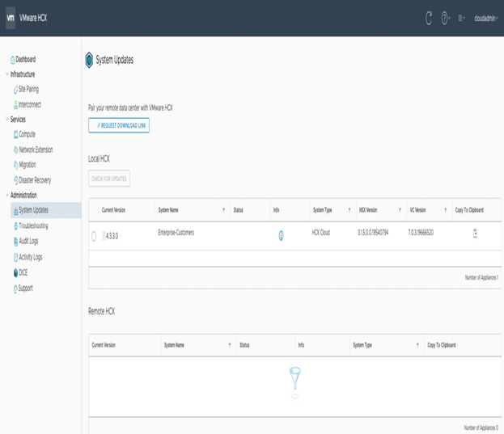This screenshot has height=434, width=504.
Task: Filter the NSX Version column
Action: click(x=400, y=210)
